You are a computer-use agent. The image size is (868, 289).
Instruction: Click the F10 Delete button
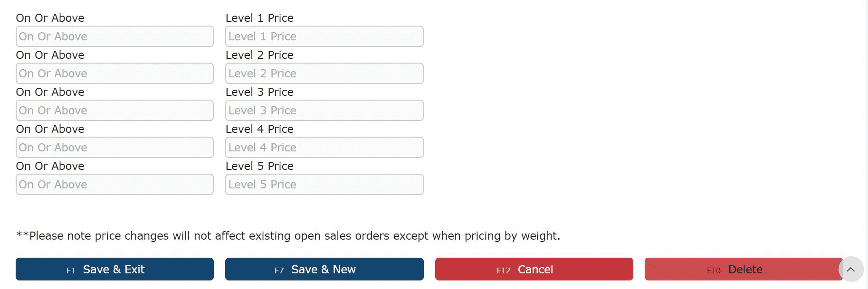pos(744,269)
